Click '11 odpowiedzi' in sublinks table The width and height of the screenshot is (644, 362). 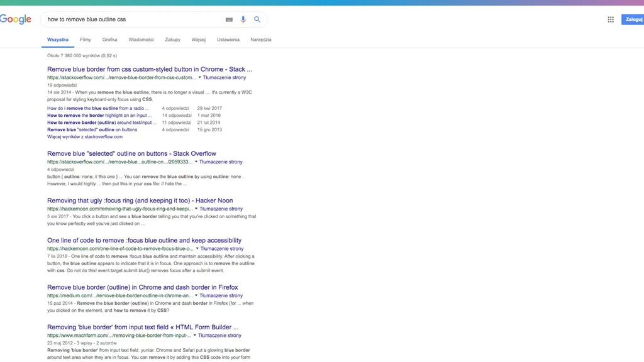coord(177,123)
